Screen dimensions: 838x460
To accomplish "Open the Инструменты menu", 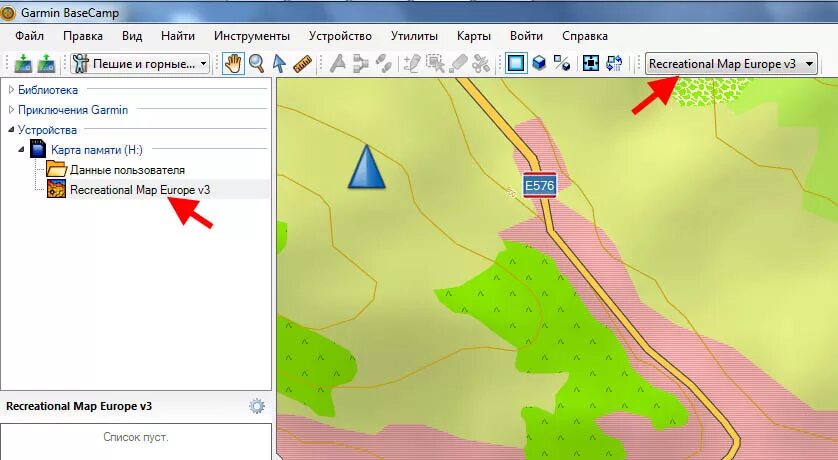I will [252, 36].
